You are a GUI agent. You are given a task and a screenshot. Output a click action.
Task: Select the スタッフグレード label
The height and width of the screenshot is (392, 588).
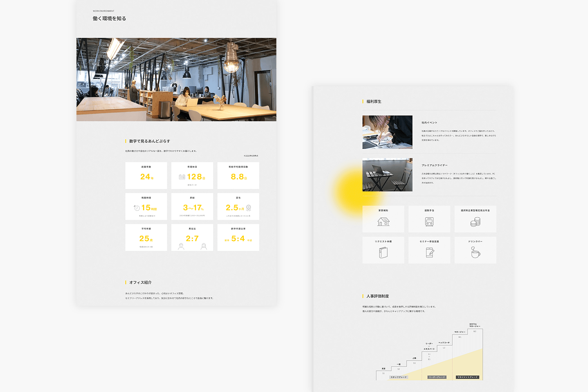click(x=399, y=377)
